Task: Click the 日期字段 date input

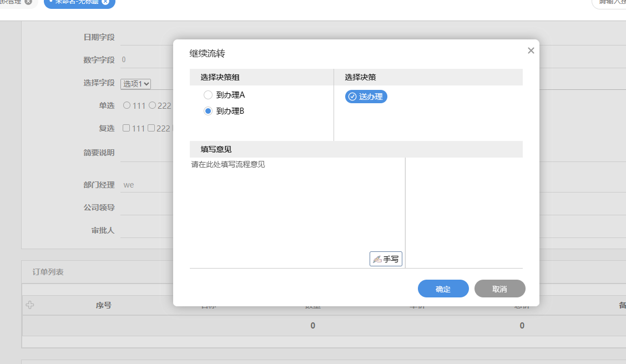Action: pos(145,37)
